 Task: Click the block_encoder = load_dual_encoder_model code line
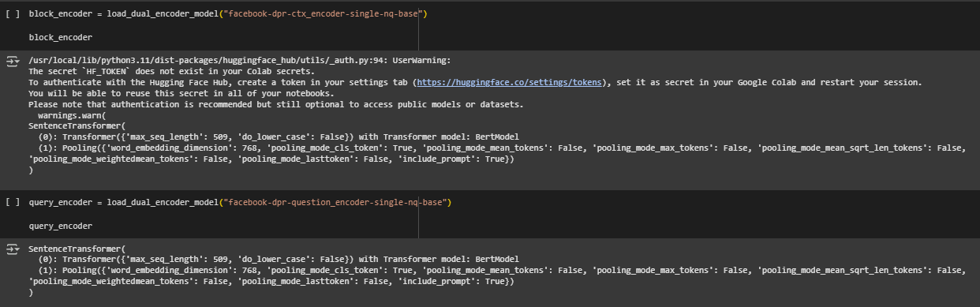228,14
